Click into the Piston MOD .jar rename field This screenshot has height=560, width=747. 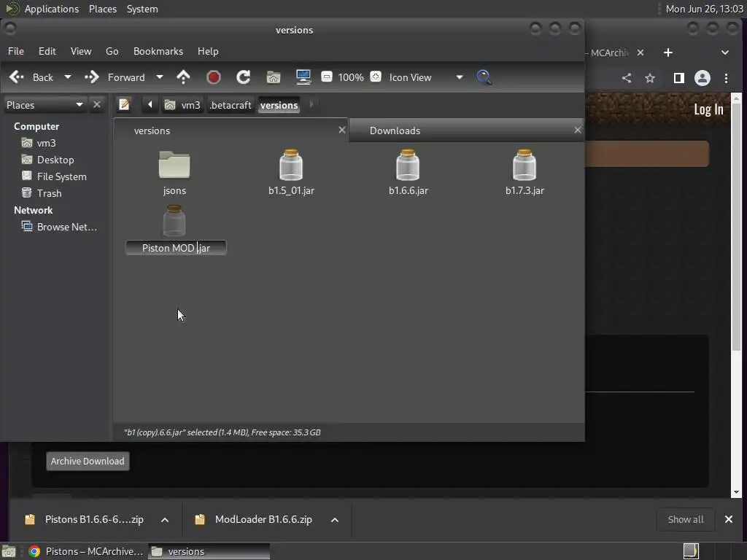tap(176, 248)
